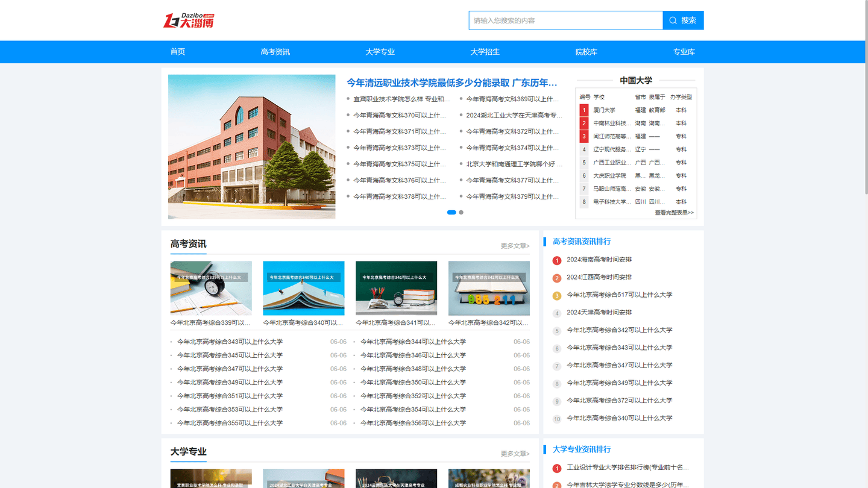This screenshot has height=488, width=868.
Task: Select the first carousel pagination dot
Action: 451,213
